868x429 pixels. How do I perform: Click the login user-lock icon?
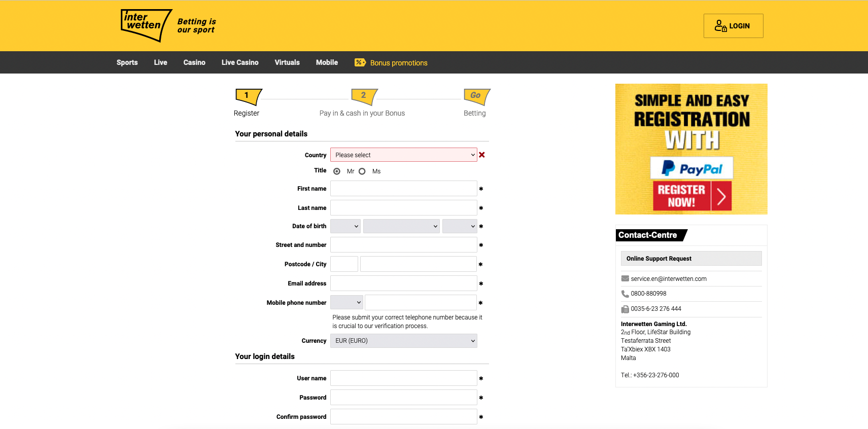[x=720, y=26]
